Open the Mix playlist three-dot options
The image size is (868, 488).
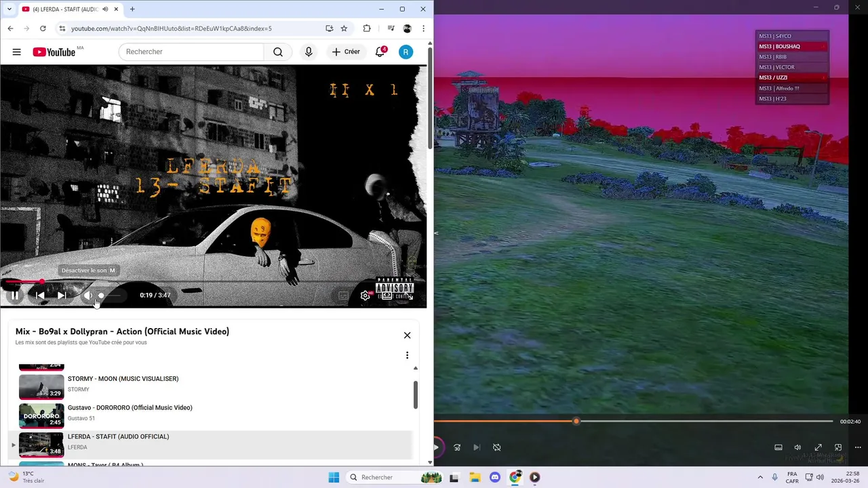point(407,355)
